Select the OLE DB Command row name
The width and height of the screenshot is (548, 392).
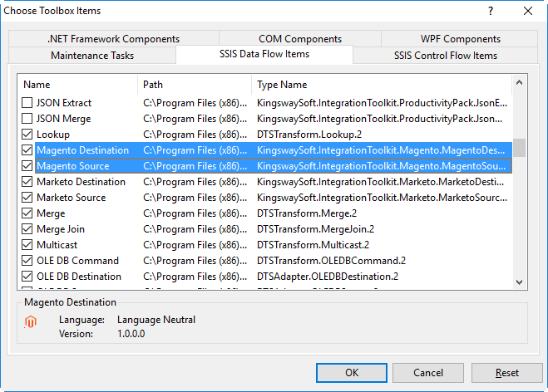click(78, 261)
